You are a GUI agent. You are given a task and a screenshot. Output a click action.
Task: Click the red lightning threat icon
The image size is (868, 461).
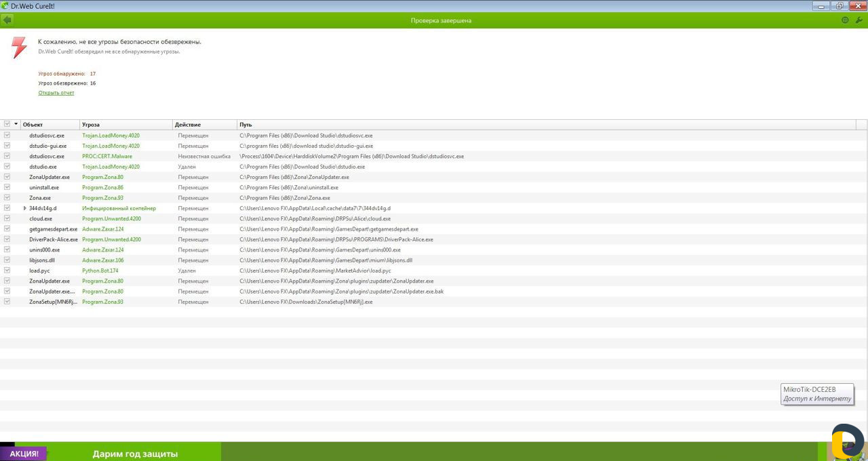[20, 47]
